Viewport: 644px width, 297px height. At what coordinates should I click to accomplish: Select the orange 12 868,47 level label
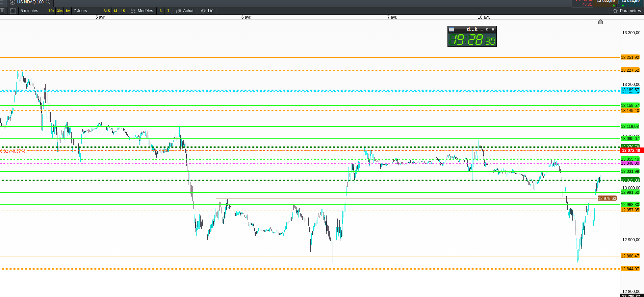tap(630, 256)
